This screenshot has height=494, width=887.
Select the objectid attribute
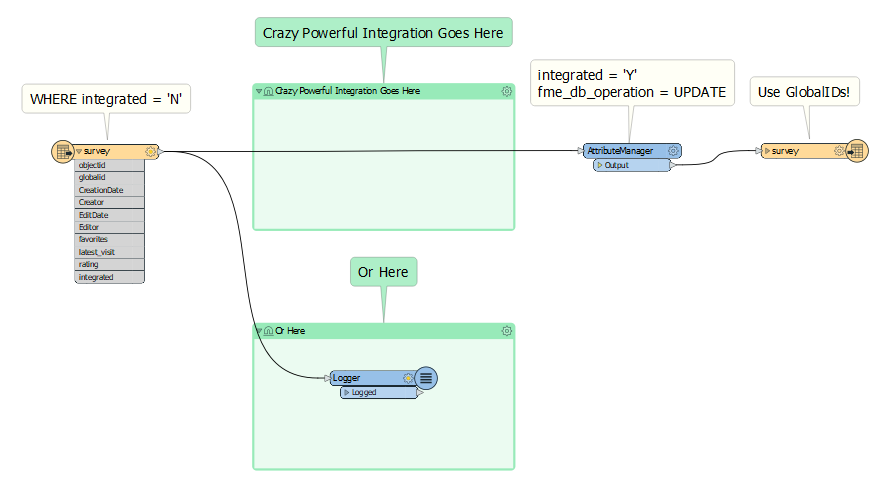[109, 165]
